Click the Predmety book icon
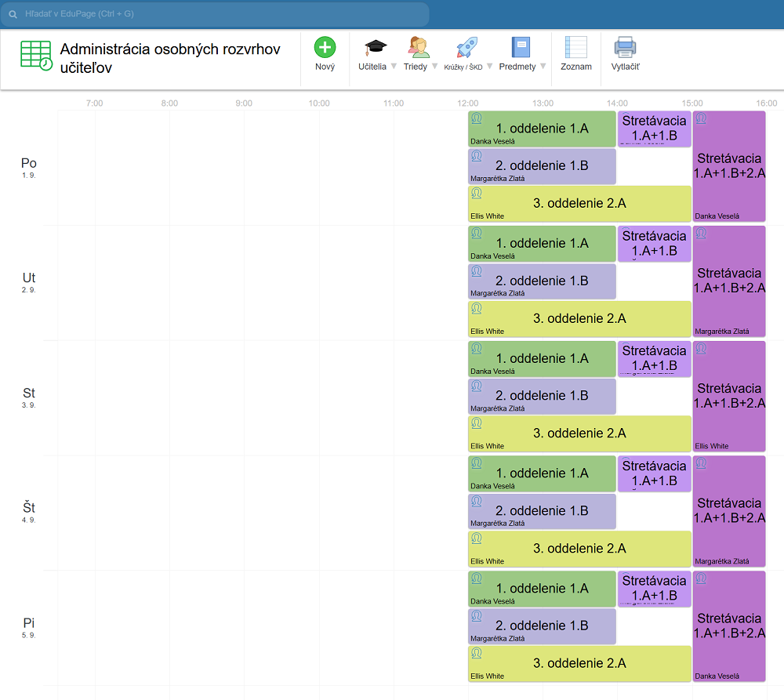This screenshot has height=700, width=784. pos(521,48)
